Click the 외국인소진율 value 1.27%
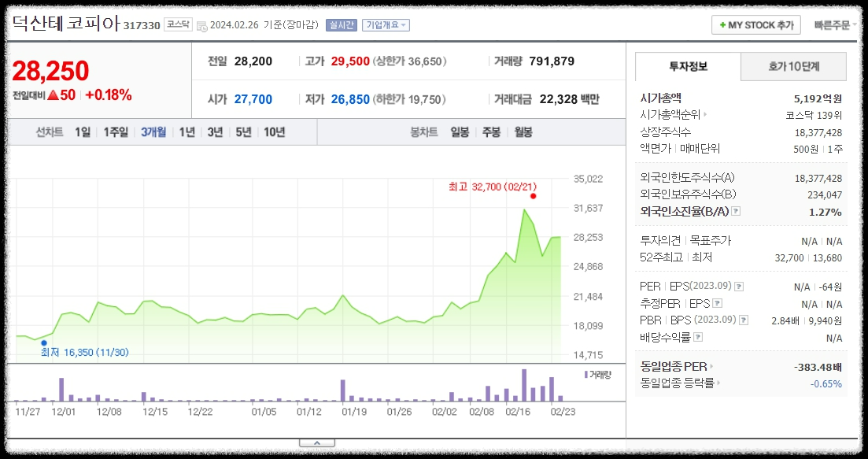 click(826, 212)
